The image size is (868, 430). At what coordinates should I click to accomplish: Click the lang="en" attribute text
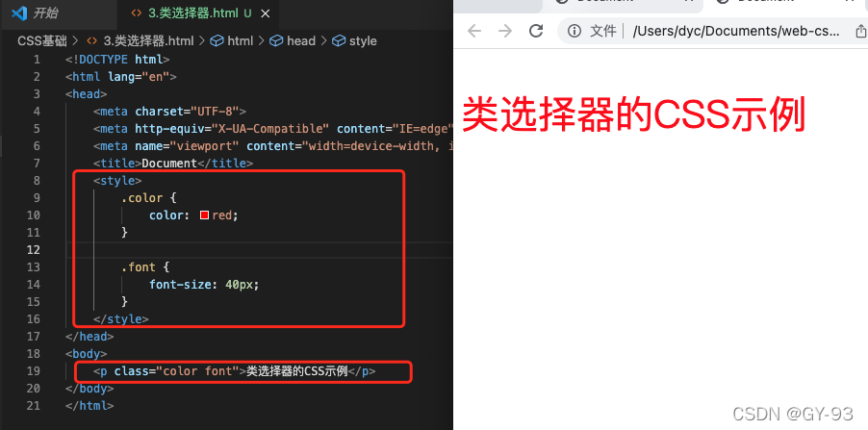(x=139, y=77)
